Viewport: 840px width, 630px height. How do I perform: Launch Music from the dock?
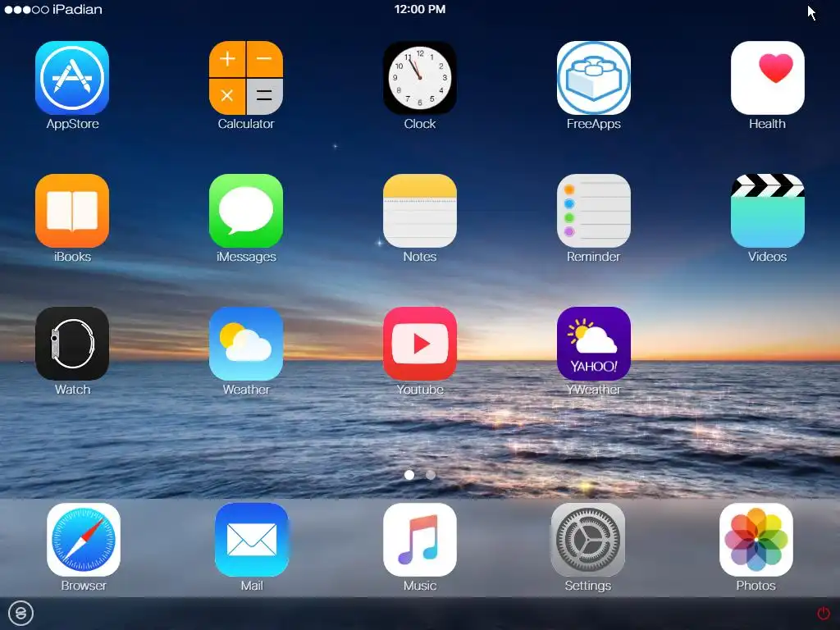(420, 540)
